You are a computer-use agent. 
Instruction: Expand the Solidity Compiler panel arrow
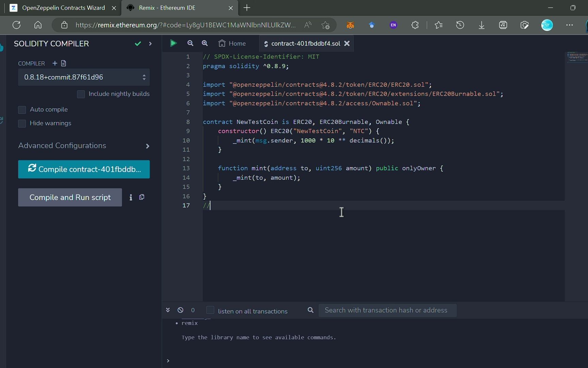pyautogui.click(x=150, y=44)
